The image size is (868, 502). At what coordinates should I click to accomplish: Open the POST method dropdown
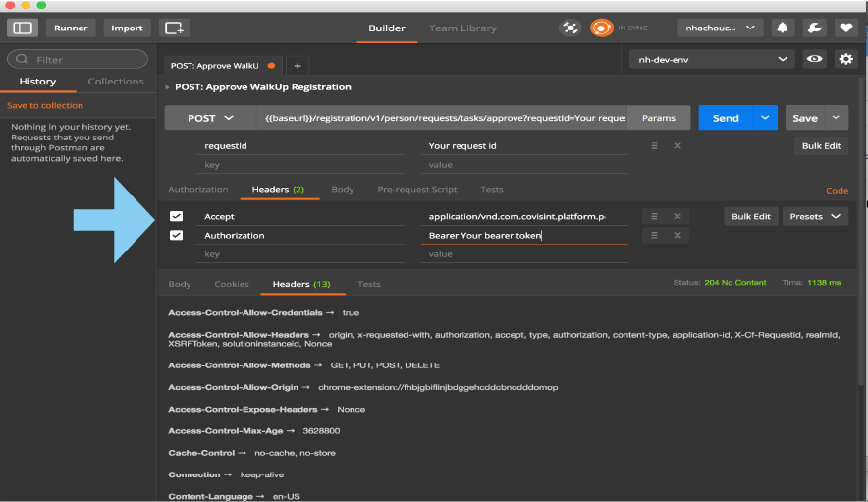pyautogui.click(x=210, y=118)
